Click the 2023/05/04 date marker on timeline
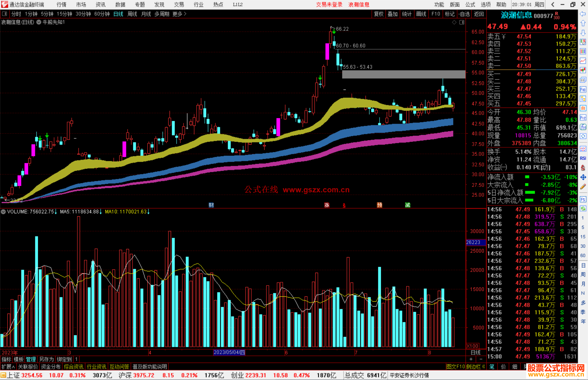This screenshot has height=380, width=588. [229, 352]
